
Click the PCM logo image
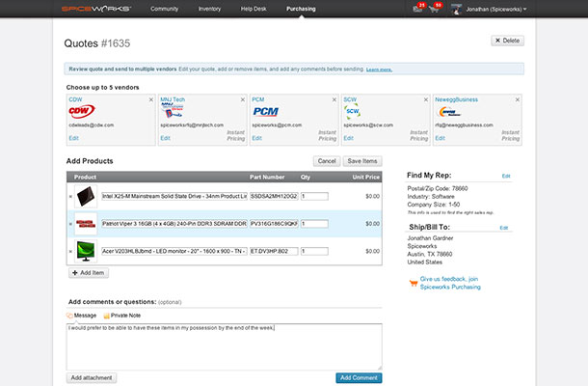[265, 112]
